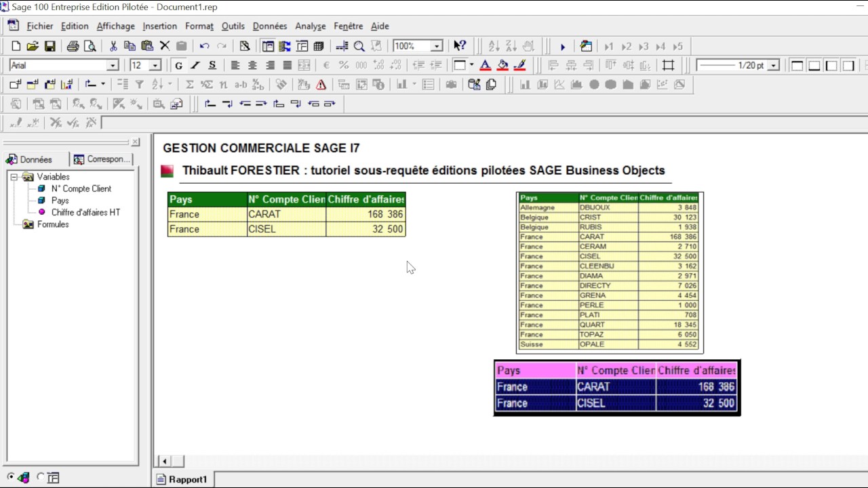Close the left data panel
The width and height of the screenshot is (868, 488).
136,142
